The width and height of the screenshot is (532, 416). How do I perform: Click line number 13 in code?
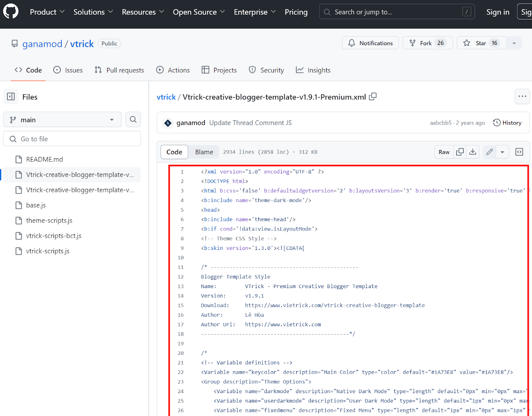pos(181,286)
